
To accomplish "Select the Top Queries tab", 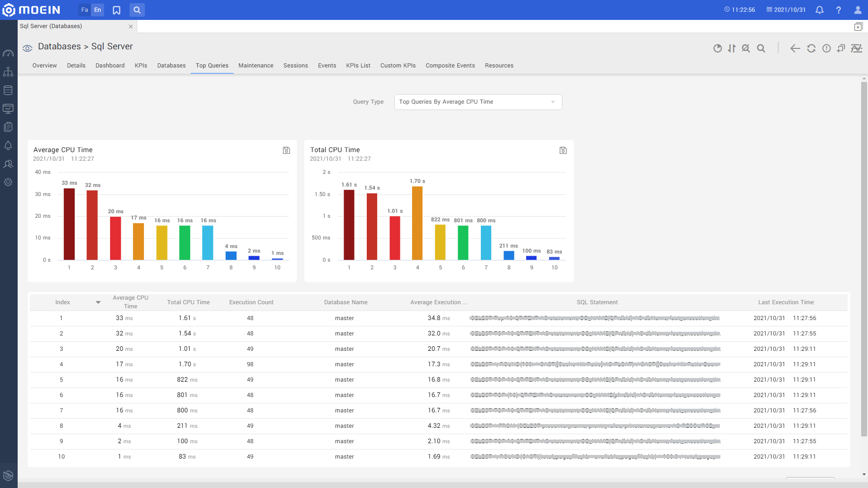I will pos(212,66).
